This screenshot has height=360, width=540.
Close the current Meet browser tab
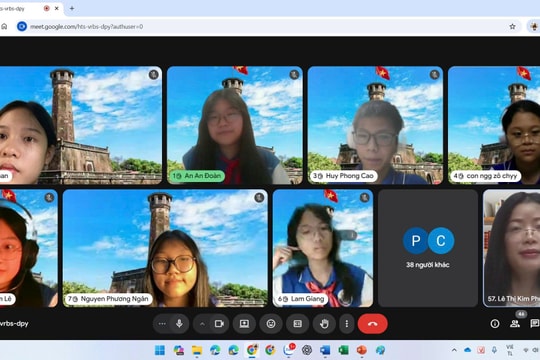click(57, 8)
